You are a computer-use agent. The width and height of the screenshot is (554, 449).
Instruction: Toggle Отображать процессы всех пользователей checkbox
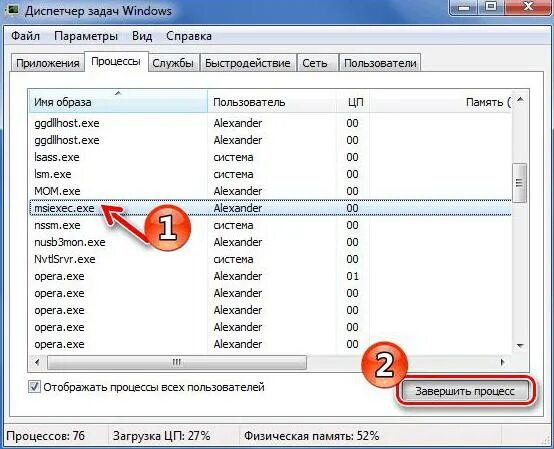pos(34,387)
